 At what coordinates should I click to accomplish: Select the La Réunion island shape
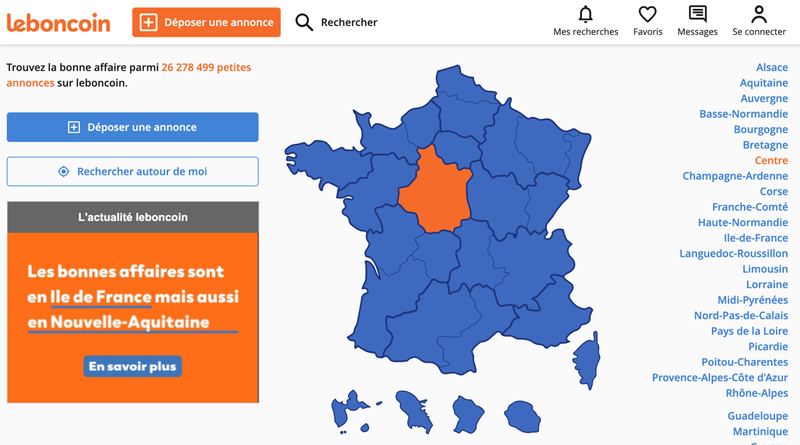coord(522,416)
